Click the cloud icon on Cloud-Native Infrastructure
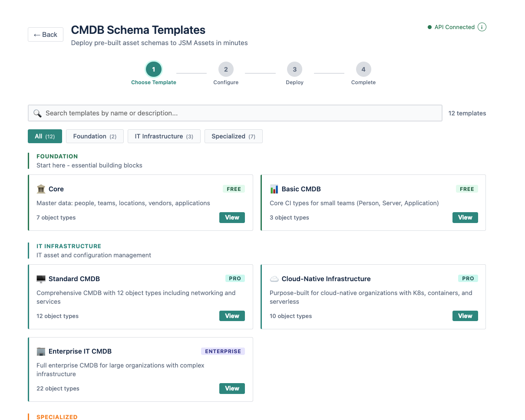This screenshot has height=420, width=525. (274, 279)
